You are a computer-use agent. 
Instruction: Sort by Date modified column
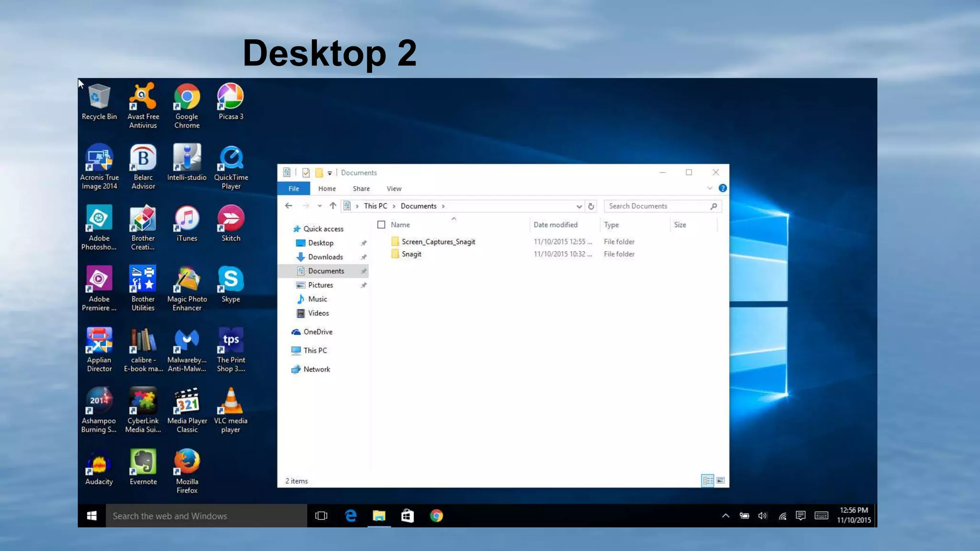coord(556,225)
